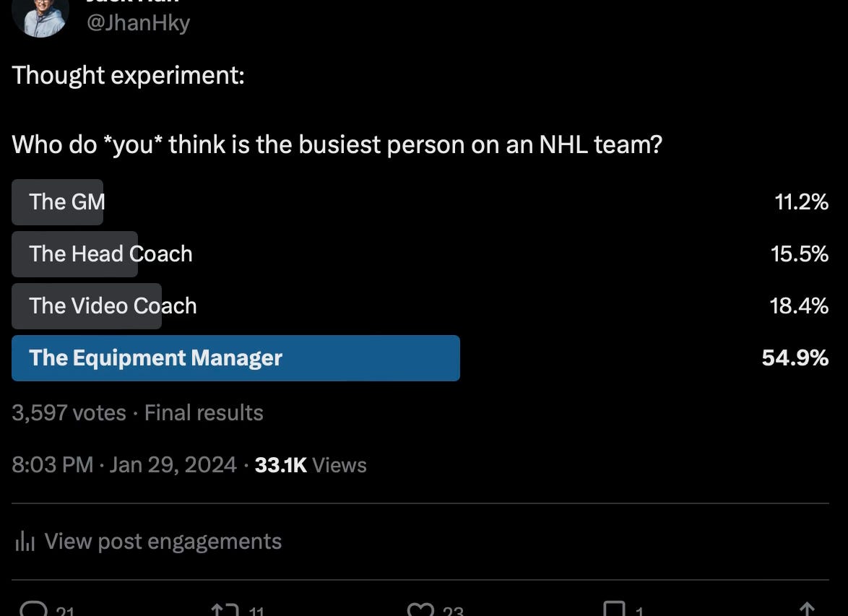The width and height of the screenshot is (848, 616).
Task: Like the post with heart icon
Action: (421, 610)
